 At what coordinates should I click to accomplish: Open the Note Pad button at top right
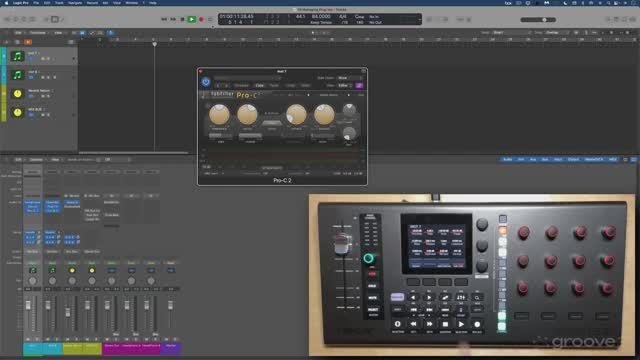[x=616, y=19]
